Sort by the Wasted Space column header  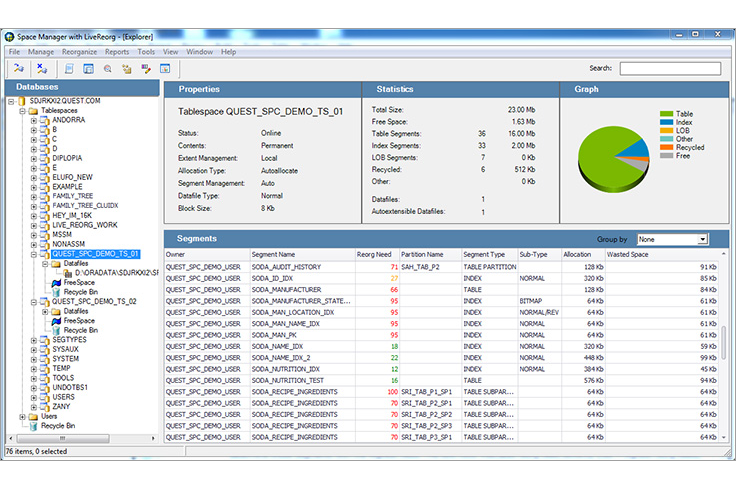662,255
